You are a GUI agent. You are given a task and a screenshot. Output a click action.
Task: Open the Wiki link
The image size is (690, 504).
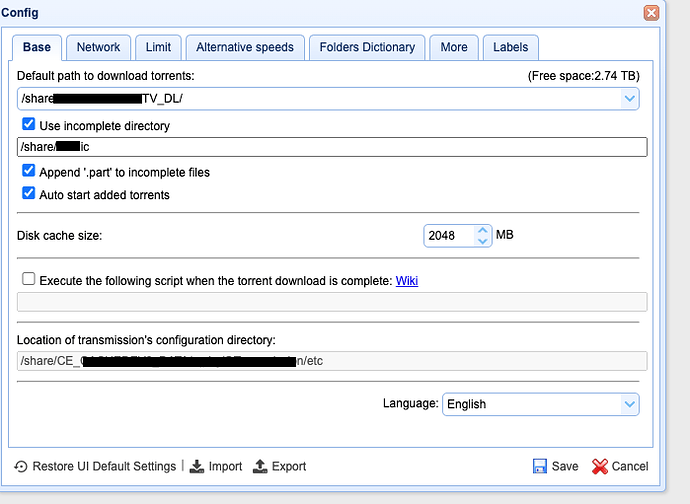407,281
